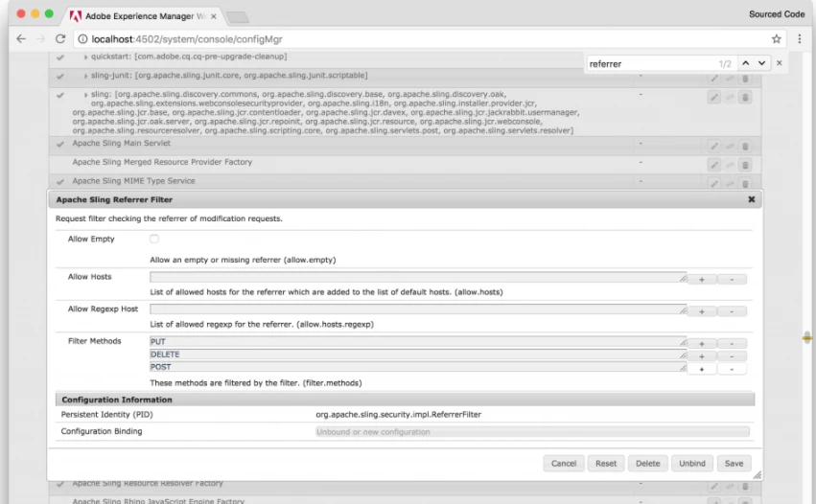Close the find bar
The image size is (816, 504).
point(779,63)
